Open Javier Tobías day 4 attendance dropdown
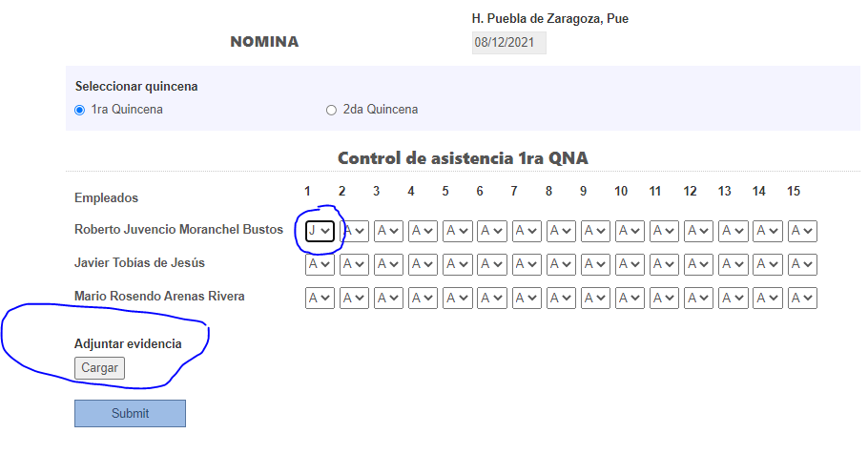Image resolution: width=868 pixels, height=454 pixels. [423, 264]
